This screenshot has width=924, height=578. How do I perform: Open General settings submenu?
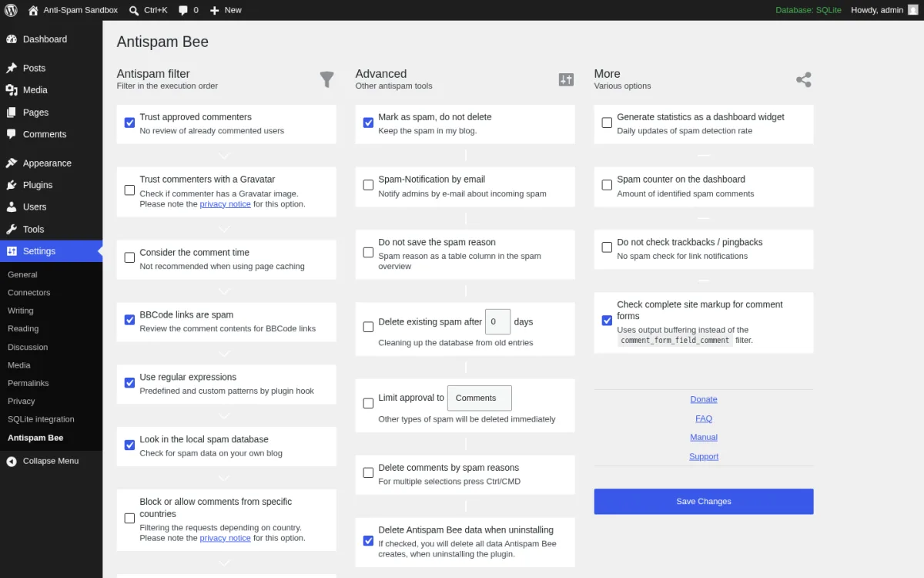[x=22, y=274]
